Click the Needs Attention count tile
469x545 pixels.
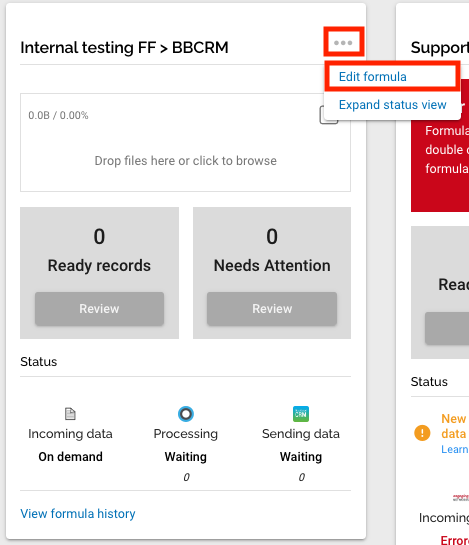[x=272, y=273]
